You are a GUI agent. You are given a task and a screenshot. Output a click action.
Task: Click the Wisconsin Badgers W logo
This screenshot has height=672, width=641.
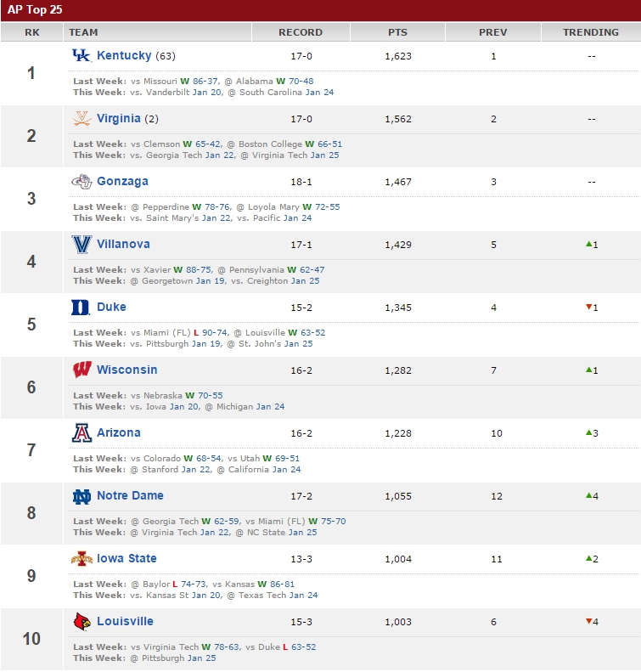pos(82,370)
